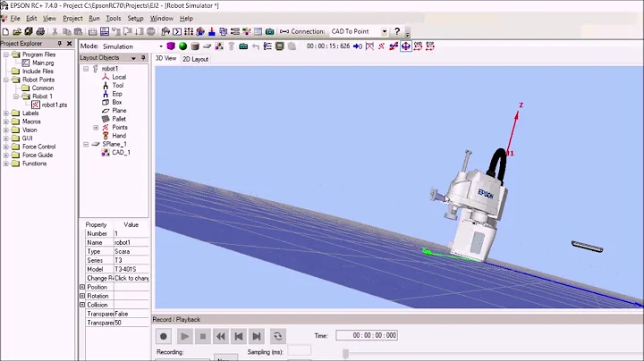Expand the Position property
This screenshot has height=361, width=644.
tap(82, 287)
